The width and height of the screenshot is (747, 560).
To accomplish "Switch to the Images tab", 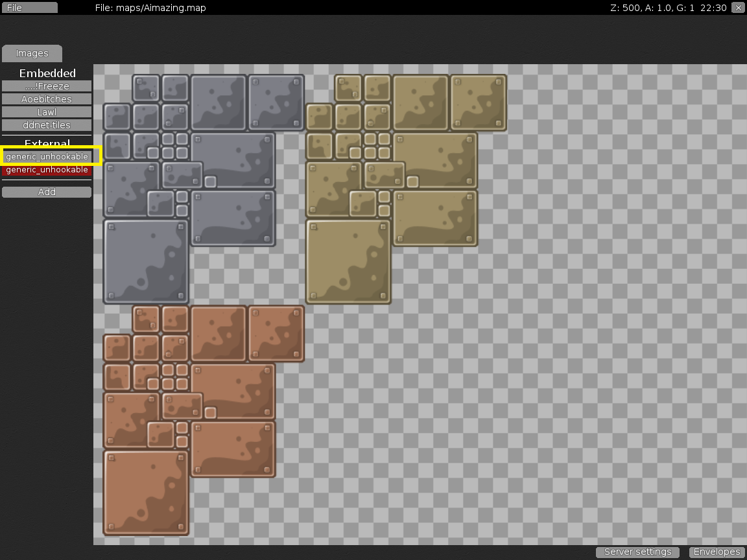I will point(32,53).
